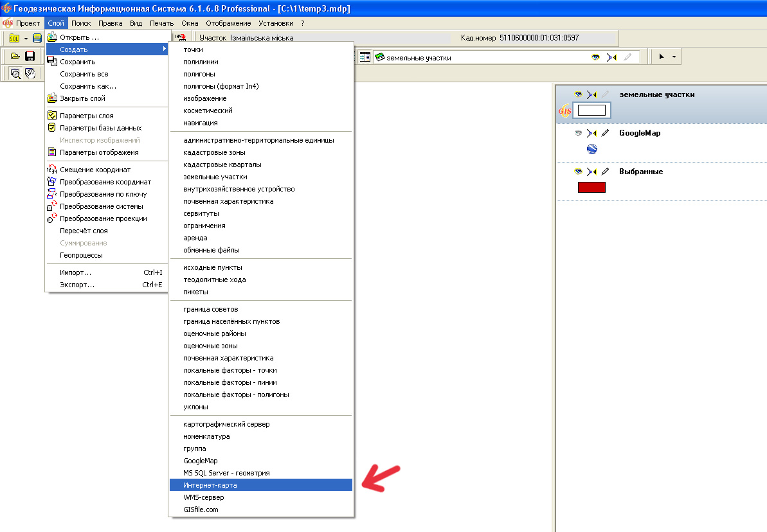Expand the Создать submenu arrow

(165, 49)
